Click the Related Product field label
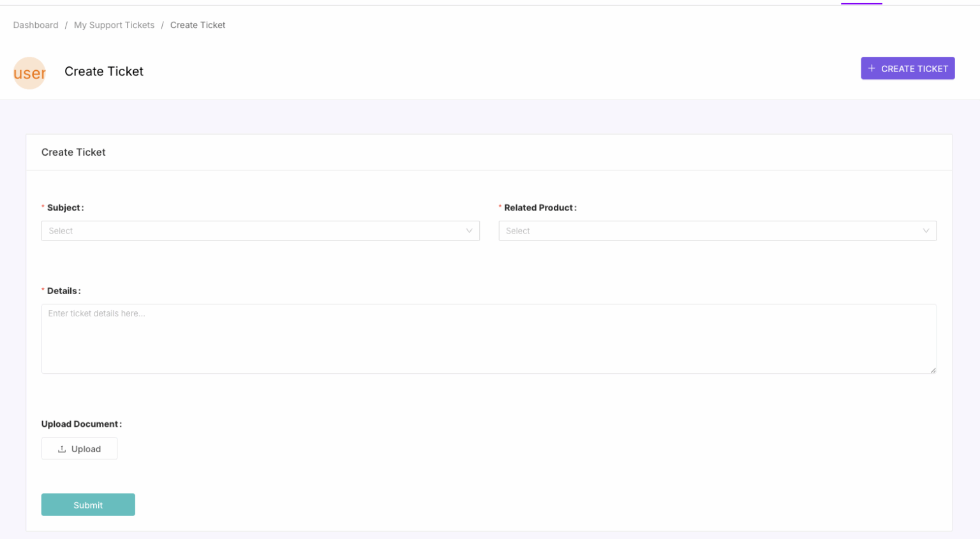980x539 pixels. [540, 208]
